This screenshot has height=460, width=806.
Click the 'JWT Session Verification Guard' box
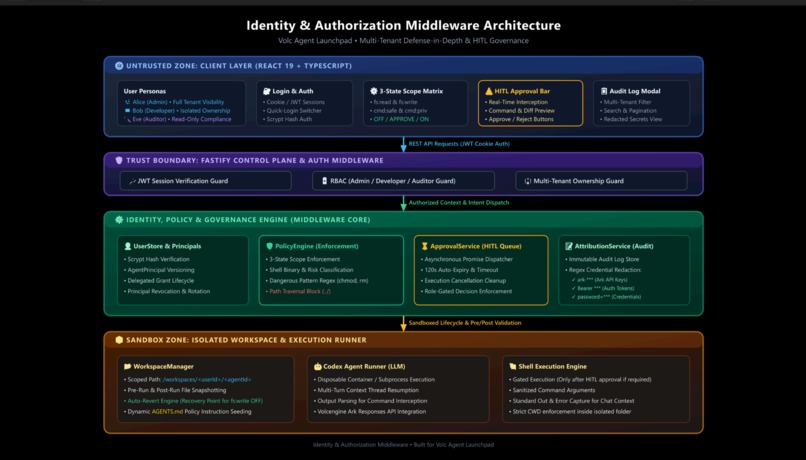coord(206,181)
